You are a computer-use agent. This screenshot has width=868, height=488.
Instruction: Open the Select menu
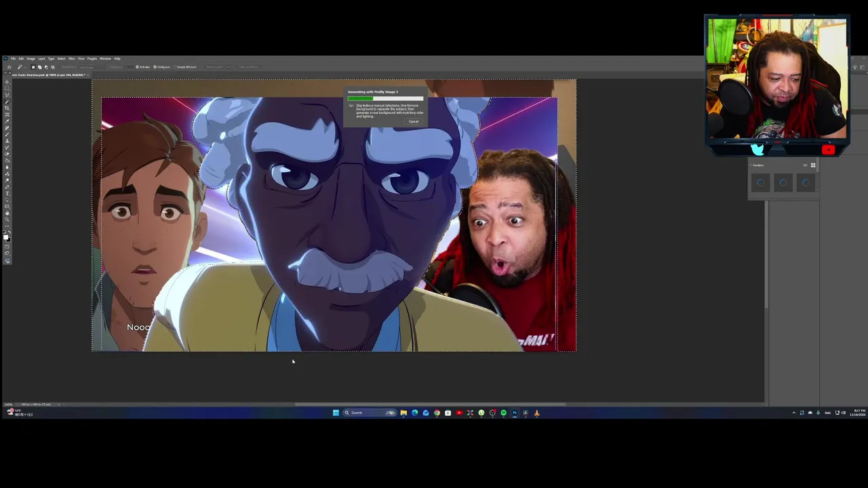62,58
